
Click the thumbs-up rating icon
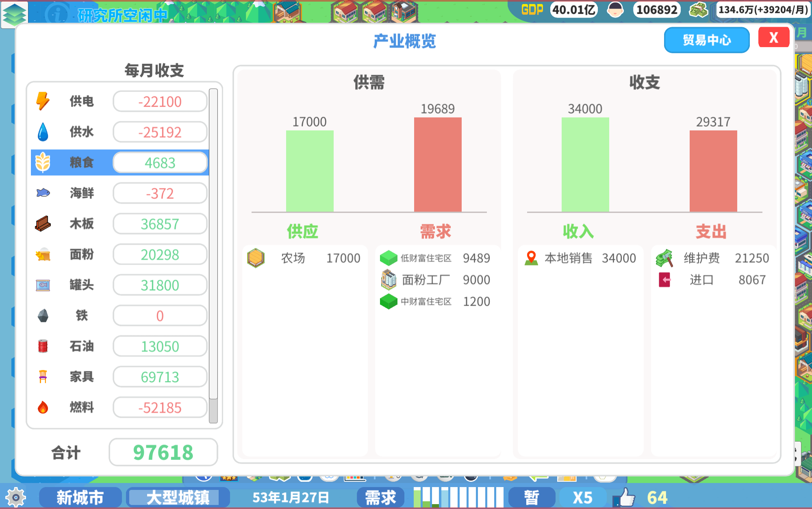(x=624, y=497)
